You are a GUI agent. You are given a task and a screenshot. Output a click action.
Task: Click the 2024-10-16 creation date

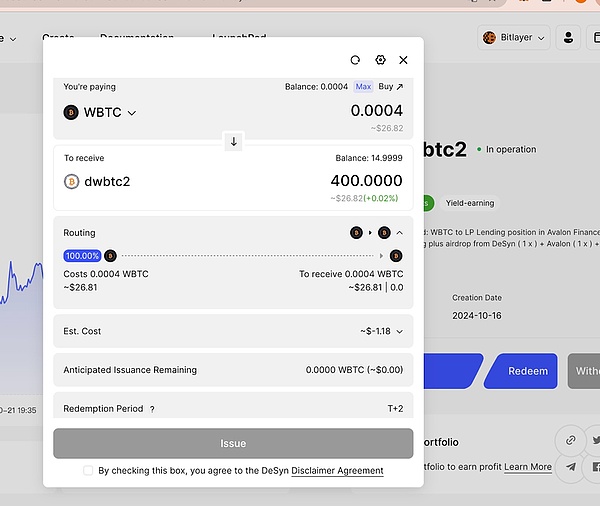pos(476,315)
